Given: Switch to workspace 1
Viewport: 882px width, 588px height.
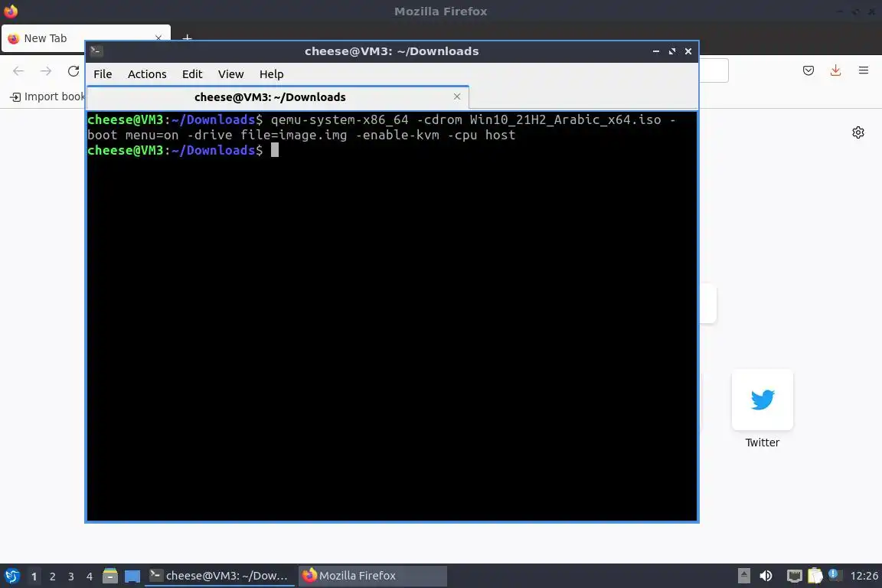Looking at the screenshot, I should click(34, 577).
